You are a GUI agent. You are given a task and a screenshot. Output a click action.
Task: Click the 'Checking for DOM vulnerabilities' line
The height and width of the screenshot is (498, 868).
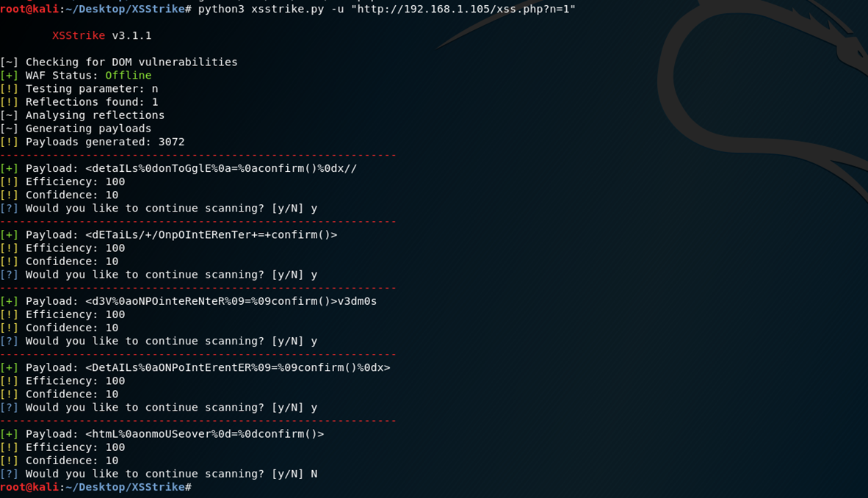tap(119, 62)
